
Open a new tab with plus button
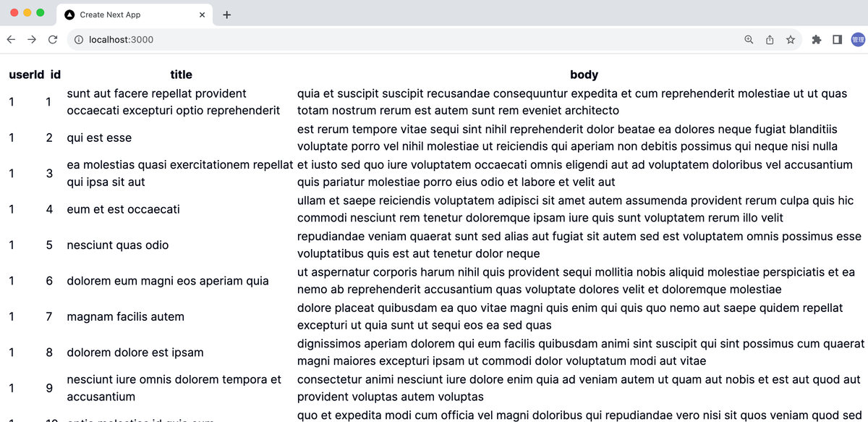click(226, 14)
